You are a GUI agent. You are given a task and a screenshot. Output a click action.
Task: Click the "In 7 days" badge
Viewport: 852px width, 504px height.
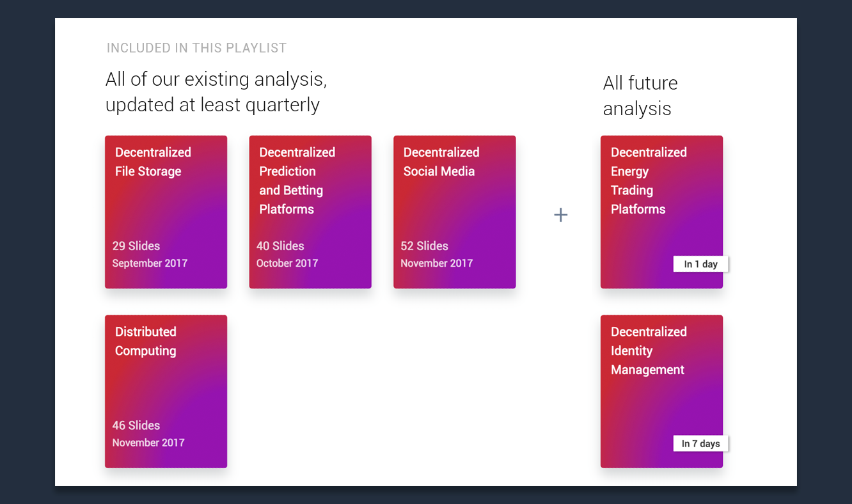click(700, 444)
